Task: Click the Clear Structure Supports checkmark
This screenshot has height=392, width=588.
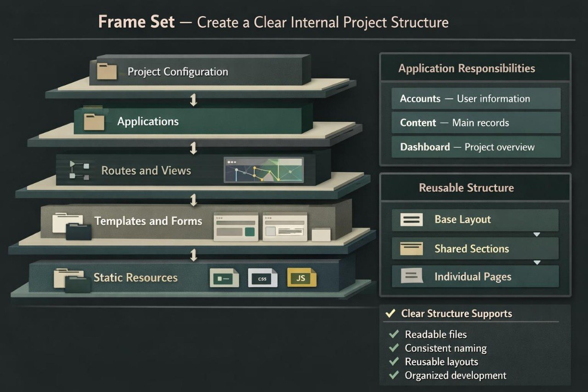Action: [390, 313]
